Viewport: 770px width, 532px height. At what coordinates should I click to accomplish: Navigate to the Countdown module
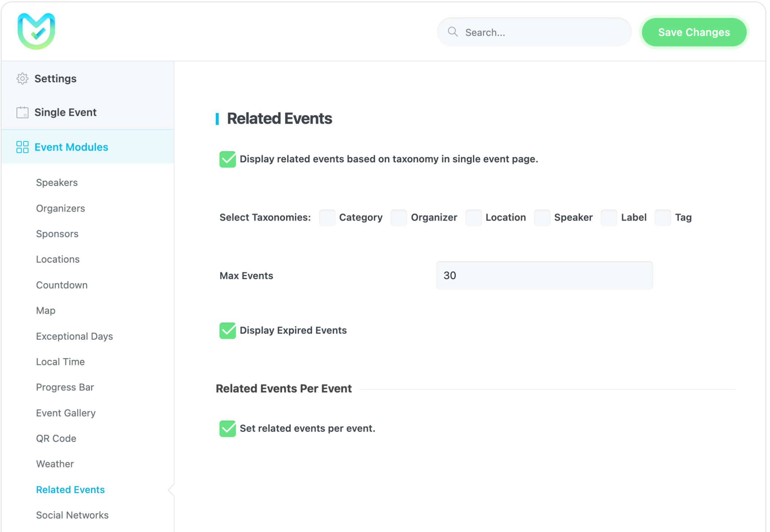click(x=62, y=285)
